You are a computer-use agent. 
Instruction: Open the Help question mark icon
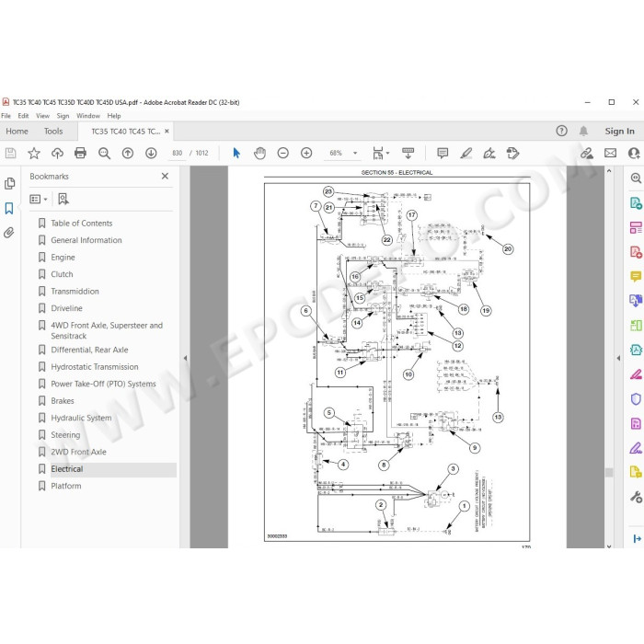[561, 131]
